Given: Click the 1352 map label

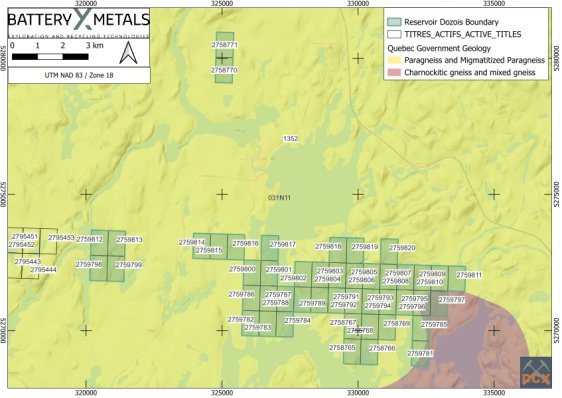Looking at the screenshot, I should tap(290, 139).
